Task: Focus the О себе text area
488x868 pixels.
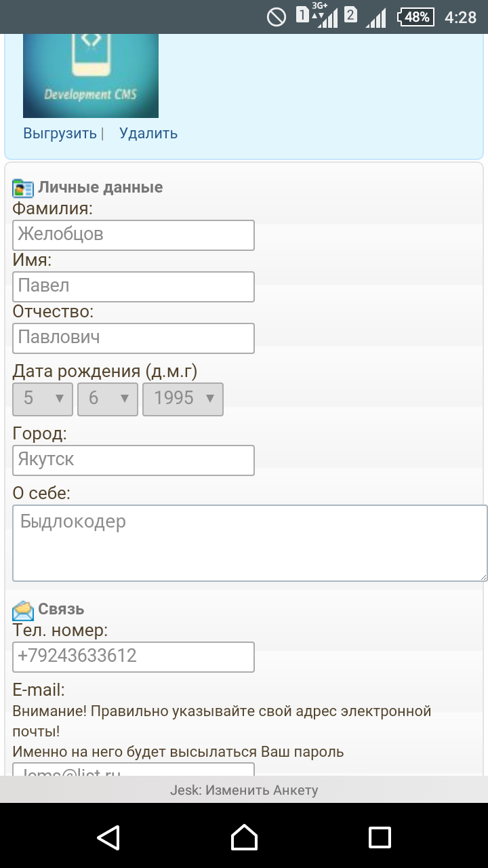Action: (x=249, y=542)
